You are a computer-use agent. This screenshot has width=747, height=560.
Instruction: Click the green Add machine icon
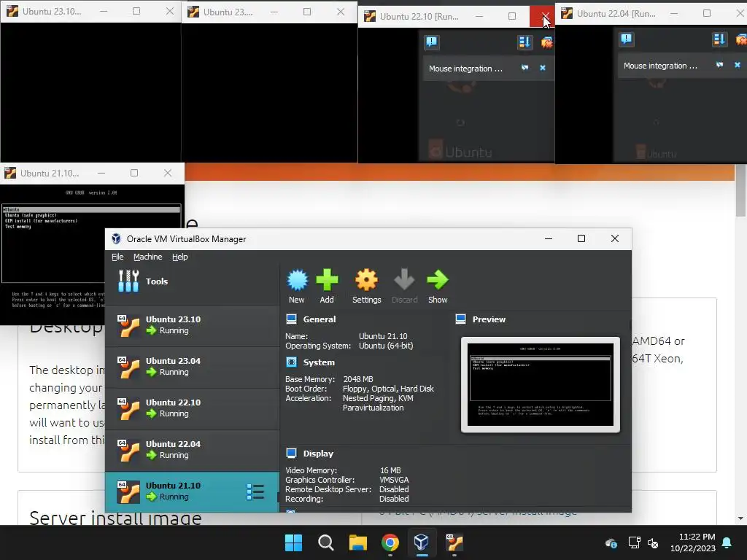click(327, 280)
